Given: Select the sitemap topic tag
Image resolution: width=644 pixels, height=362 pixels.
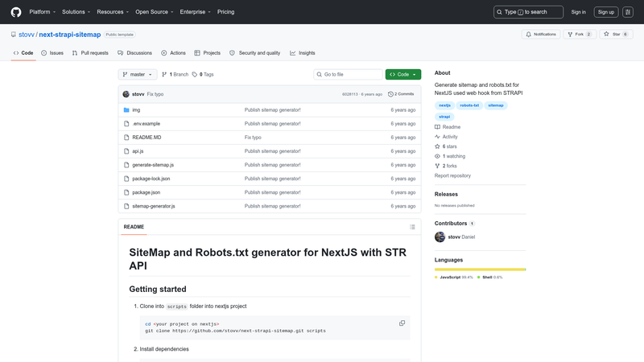Looking at the screenshot, I should [496, 105].
